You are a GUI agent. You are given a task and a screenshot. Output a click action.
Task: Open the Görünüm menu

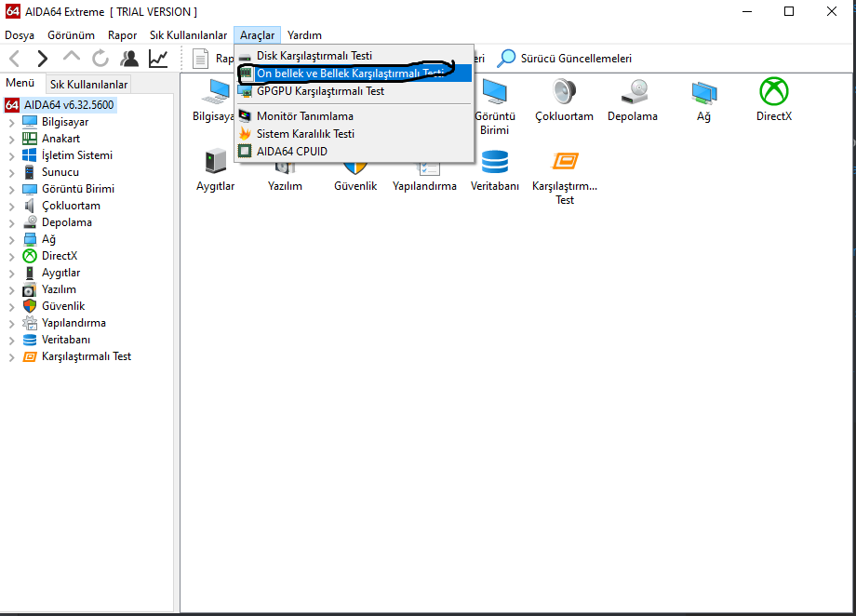[x=71, y=35]
